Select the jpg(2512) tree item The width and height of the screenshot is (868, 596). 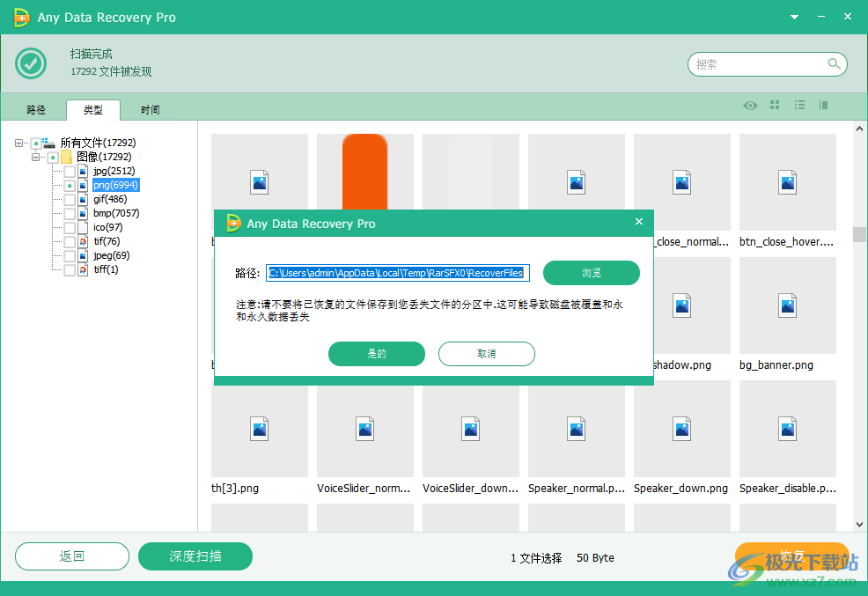pyautogui.click(x=114, y=171)
